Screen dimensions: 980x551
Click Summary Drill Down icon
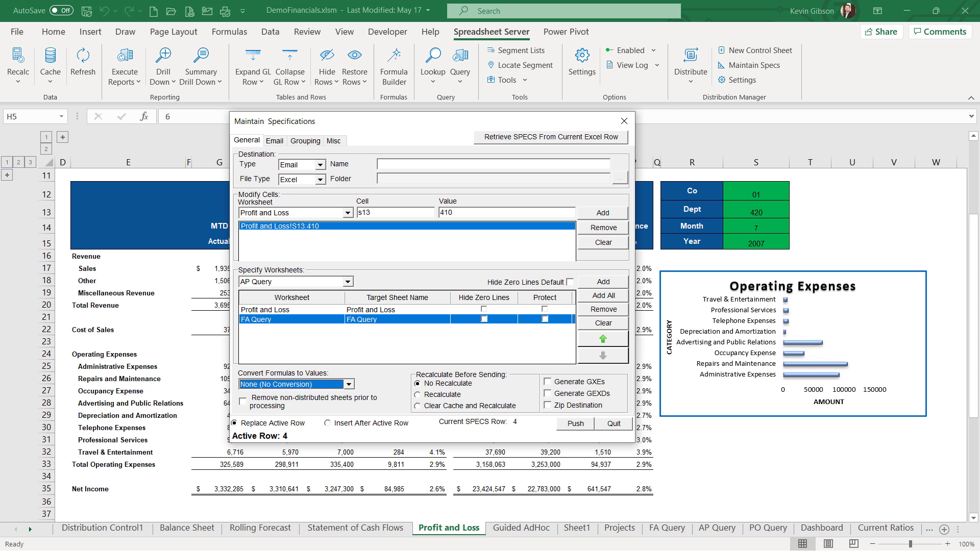coord(201,55)
